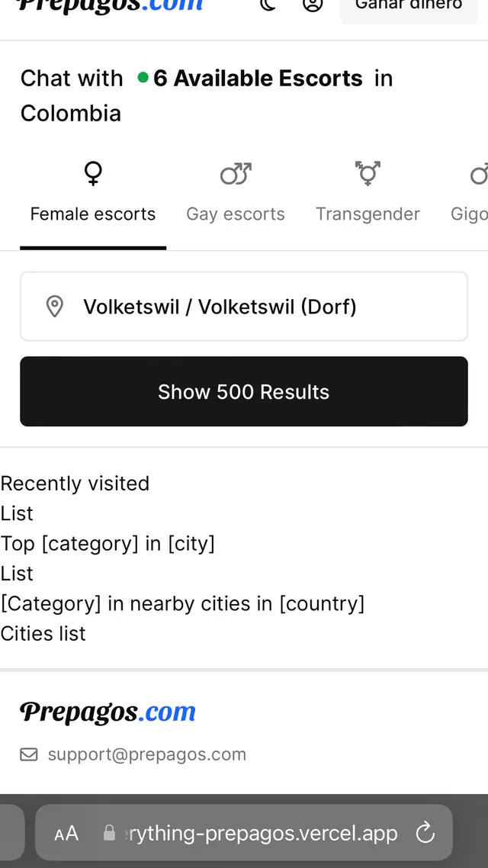
Task: Open text size options via aA control
Action: (x=66, y=833)
